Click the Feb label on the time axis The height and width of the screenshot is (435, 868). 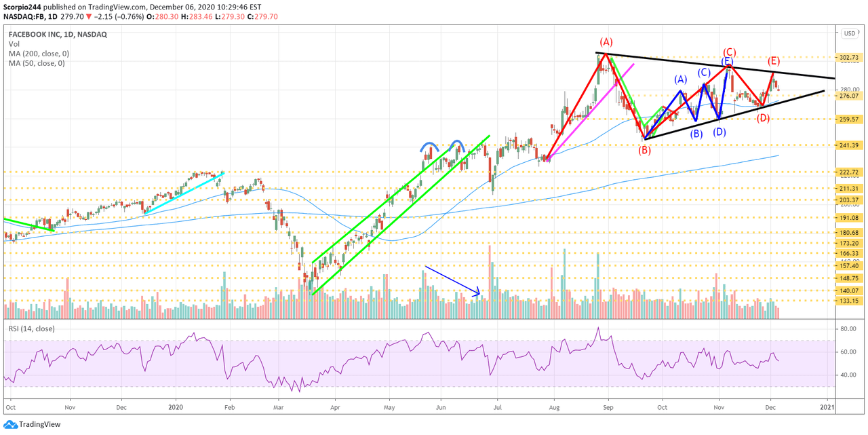tap(229, 409)
